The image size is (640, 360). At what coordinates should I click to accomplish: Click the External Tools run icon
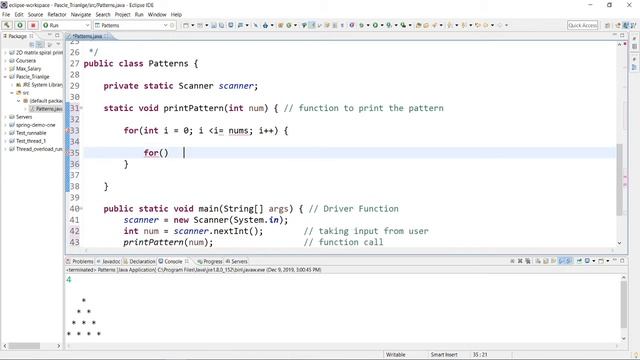(403, 25)
